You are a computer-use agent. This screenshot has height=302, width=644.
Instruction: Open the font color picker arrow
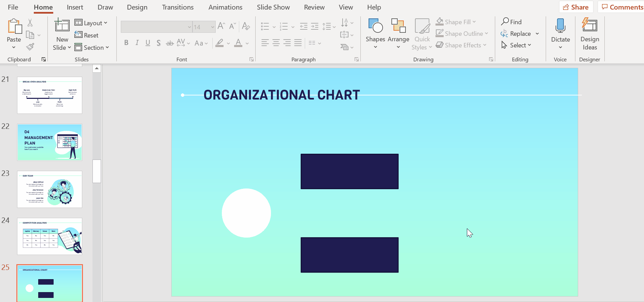247,43
